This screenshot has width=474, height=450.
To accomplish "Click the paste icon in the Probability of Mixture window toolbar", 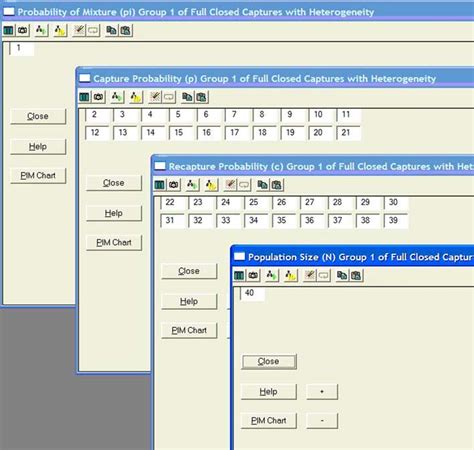I will pos(125,31).
